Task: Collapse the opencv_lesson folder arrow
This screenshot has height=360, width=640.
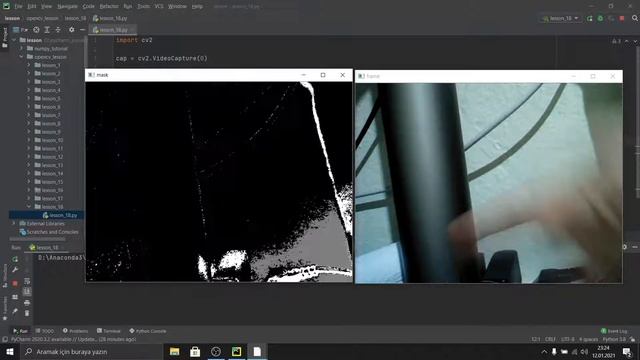Action: (22, 57)
